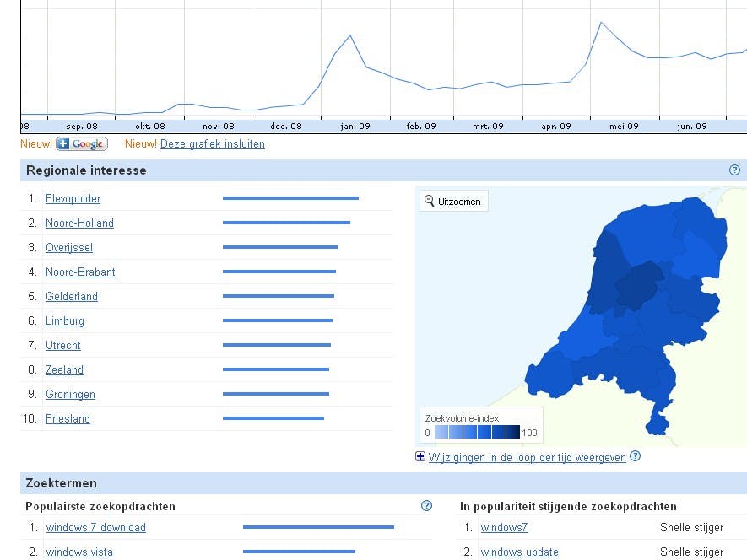The image size is (747, 560).
Task: Open Limburg region link
Action: coord(65,321)
